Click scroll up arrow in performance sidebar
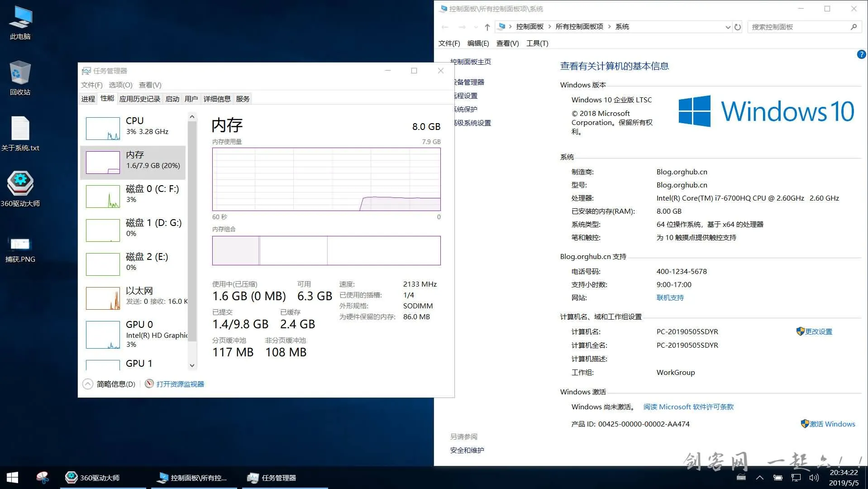Image resolution: width=868 pixels, height=489 pixels. tap(192, 117)
